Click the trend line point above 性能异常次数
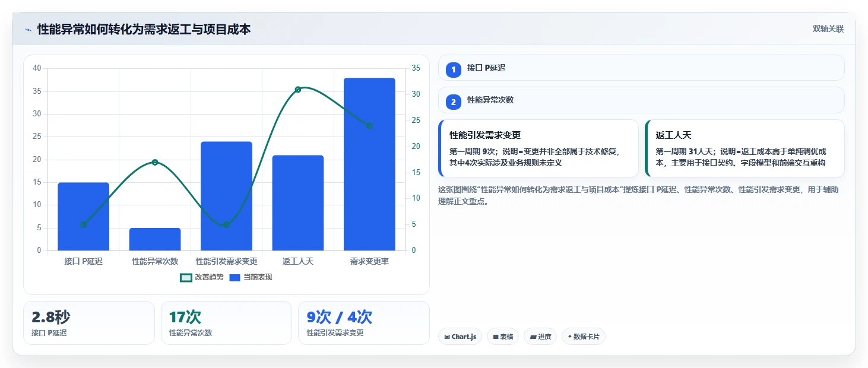 pos(155,162)
